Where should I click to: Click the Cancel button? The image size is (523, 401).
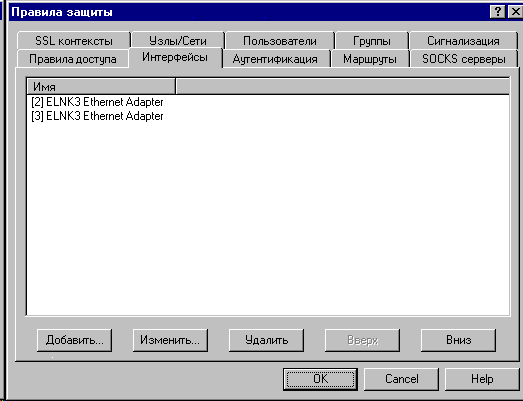(401, 379)
